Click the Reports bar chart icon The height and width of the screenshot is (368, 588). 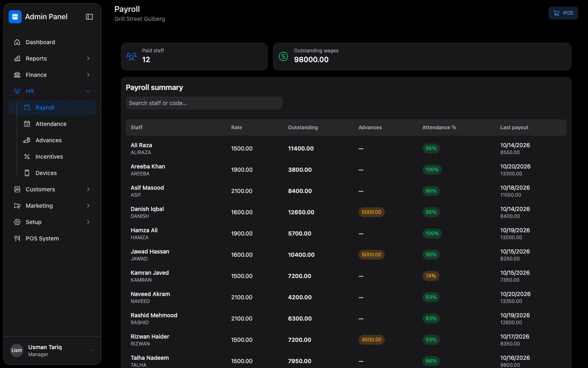coord(17,58)
